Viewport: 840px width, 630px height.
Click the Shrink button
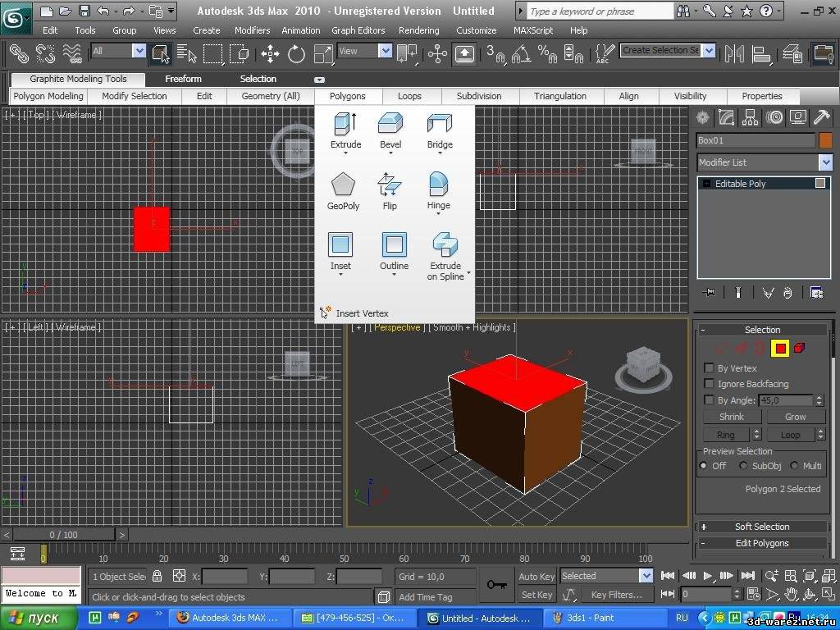731,416
